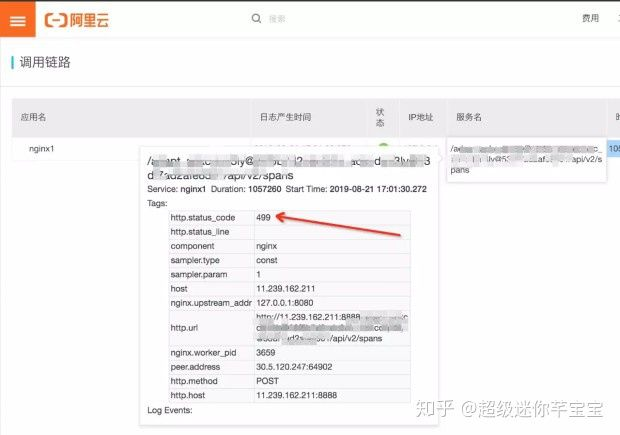Click the Start Time 2019-08-21 17:01:30.272
The image size is (620, 435).
tap(378, 189)
